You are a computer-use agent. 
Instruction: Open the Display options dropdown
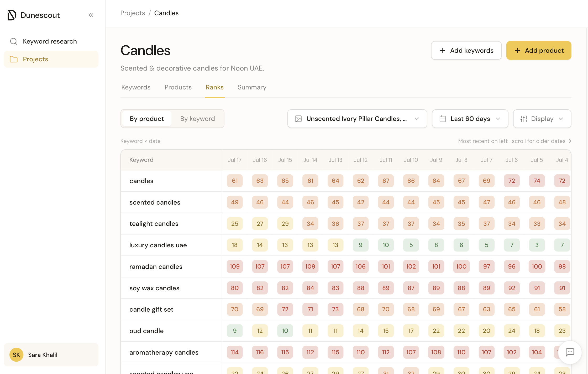[542, 119]
